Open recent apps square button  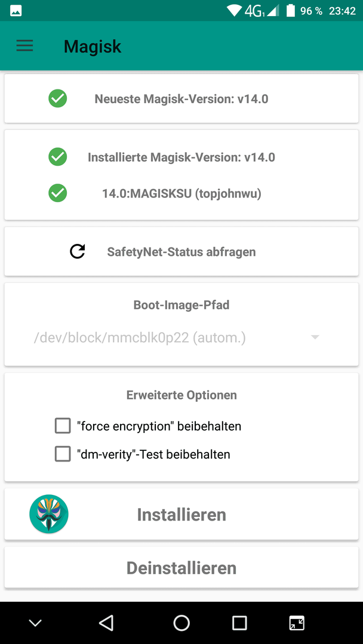click(239, 623)
